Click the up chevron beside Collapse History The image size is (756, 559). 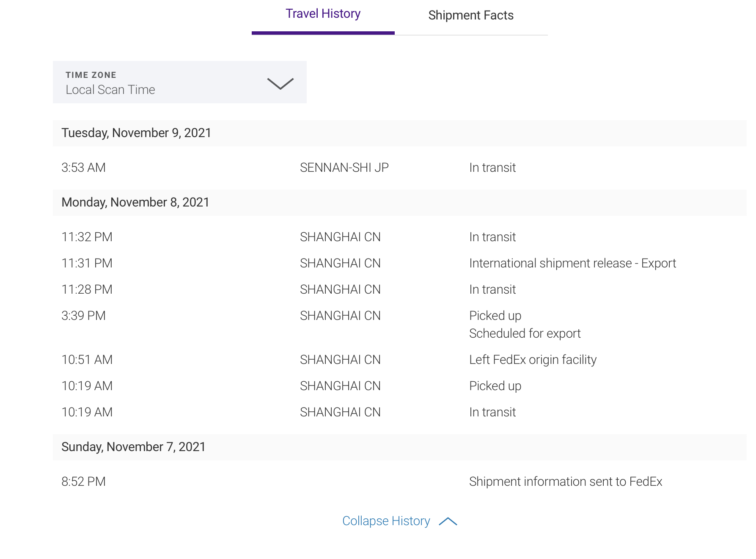[x=448, y=521]
